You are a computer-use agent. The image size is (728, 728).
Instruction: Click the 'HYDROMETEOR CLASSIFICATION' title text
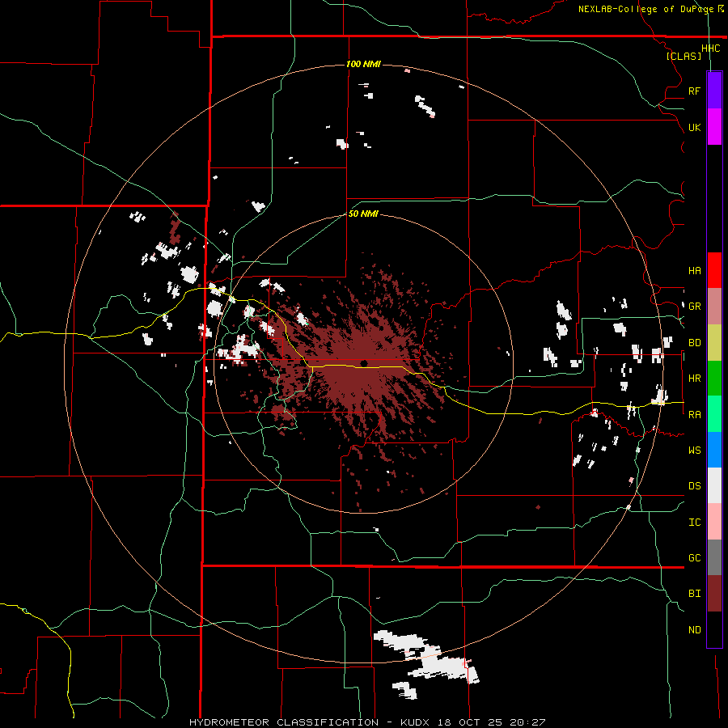point(284,722)
